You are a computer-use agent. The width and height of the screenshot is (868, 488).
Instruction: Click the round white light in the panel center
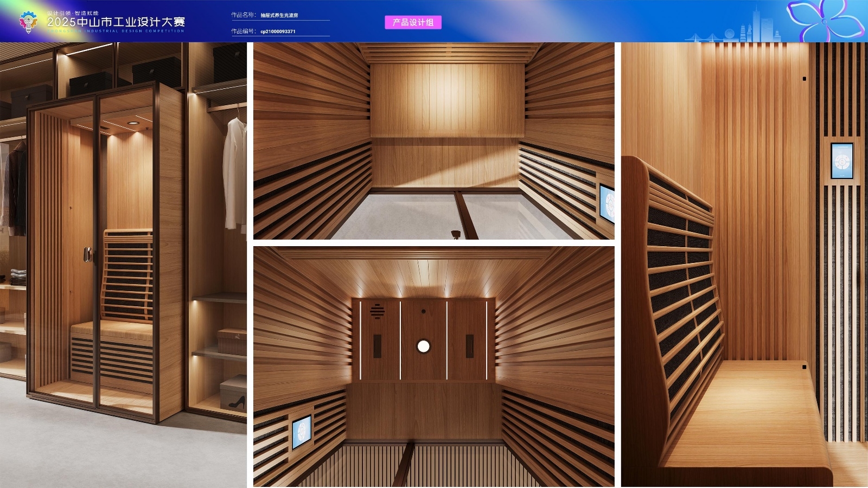(x=423, y=346)
